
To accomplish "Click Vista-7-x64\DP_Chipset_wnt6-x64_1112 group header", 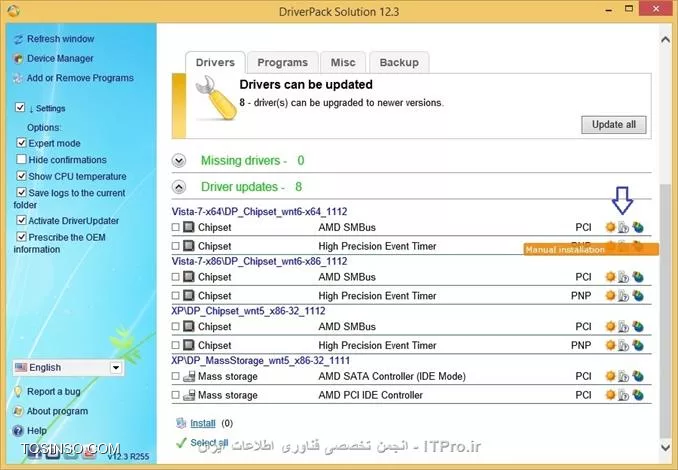I will coord(259,211).
